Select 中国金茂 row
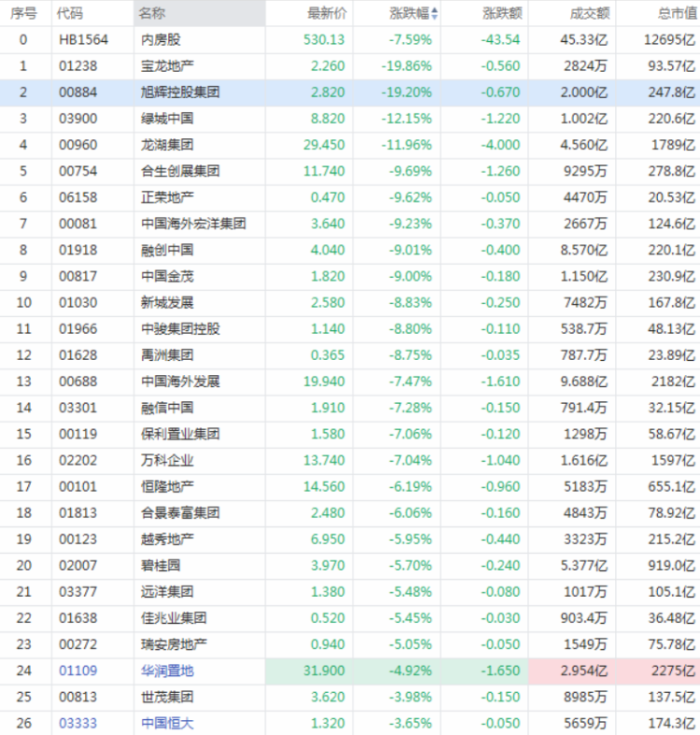Screen dimensions: 700x735 click(350, 276)
